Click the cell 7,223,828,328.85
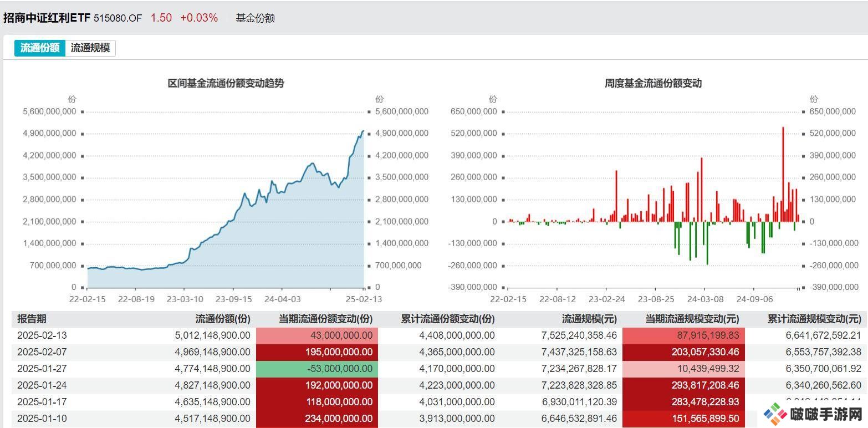868x428 pixels. (579, 385)
